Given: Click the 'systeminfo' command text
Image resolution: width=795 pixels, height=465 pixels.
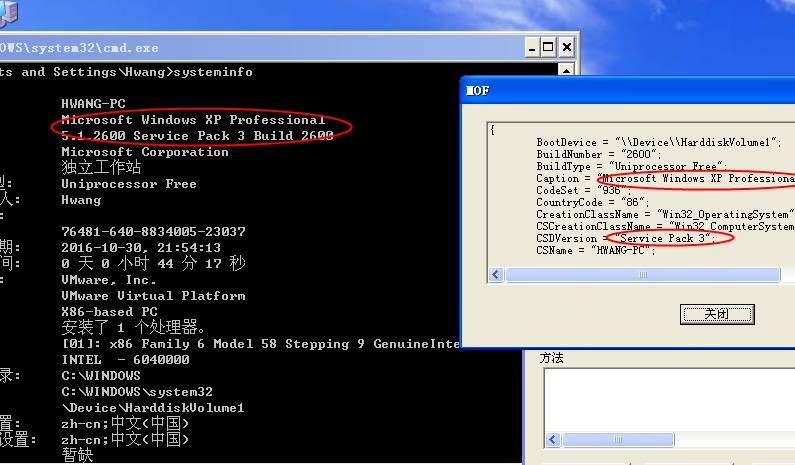Looking at the screenshot, I should pyautogui.click(x=213, y=72).
